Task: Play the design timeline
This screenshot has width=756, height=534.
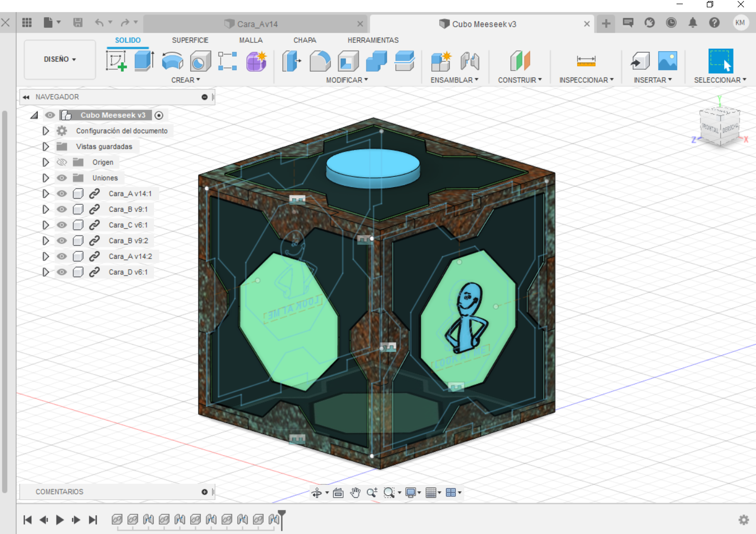Action: [x=60, y=520]
